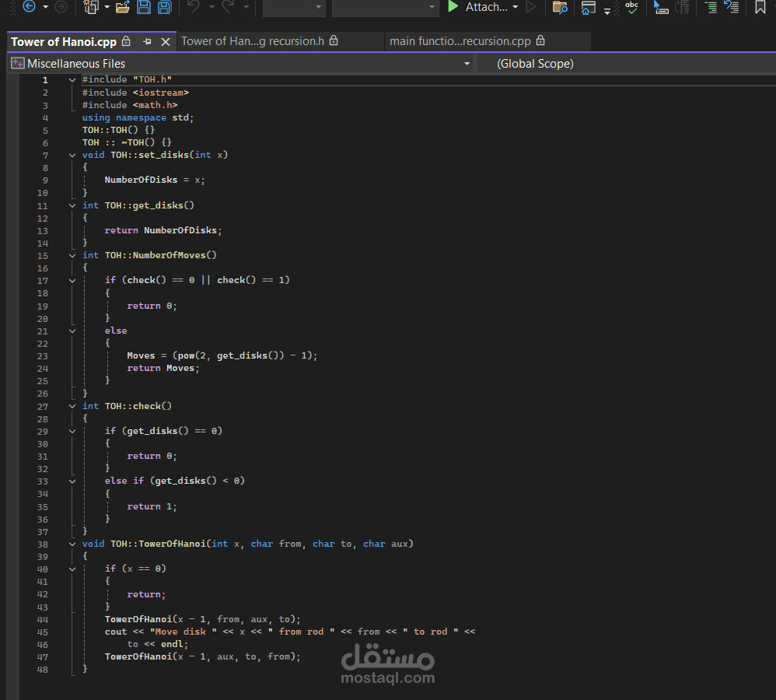Click 'TowerOfHanoi(x - 1, aux, to, from);' call
The width and height of the screenshot is (776, 700).
click(x=202, y=656)
